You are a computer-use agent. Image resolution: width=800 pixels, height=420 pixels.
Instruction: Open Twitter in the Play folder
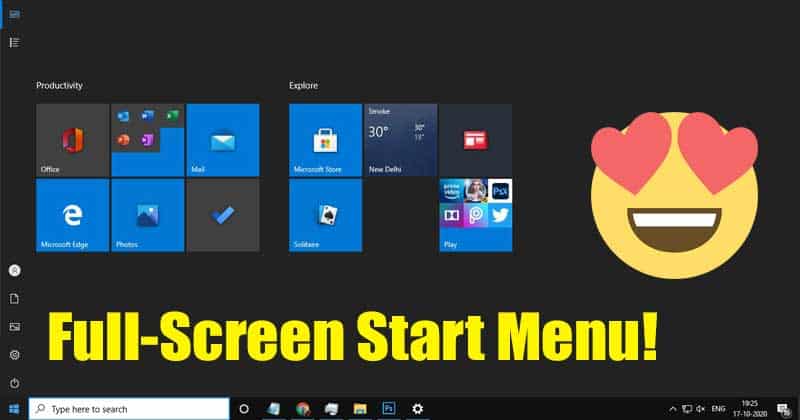coord(501,215)
